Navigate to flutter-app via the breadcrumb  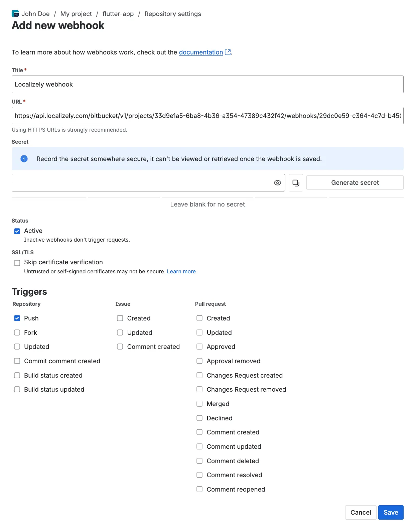pyautogui.click(x=118, y=14)
